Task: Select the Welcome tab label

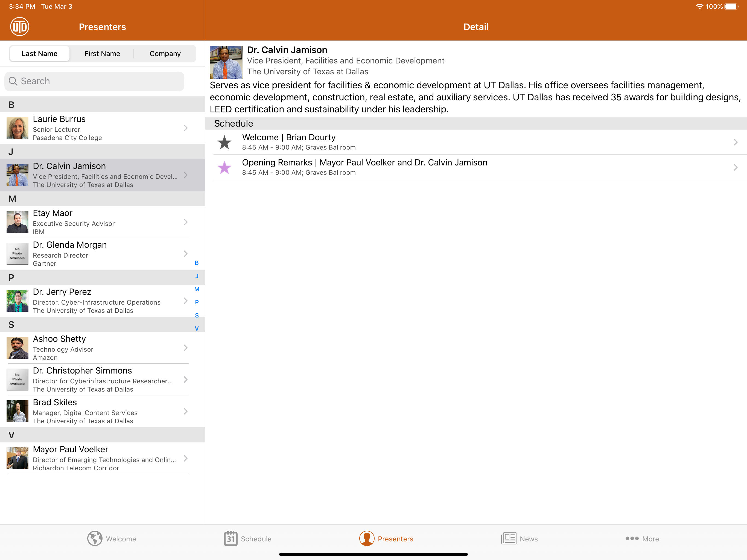Action: pos(121,539)
